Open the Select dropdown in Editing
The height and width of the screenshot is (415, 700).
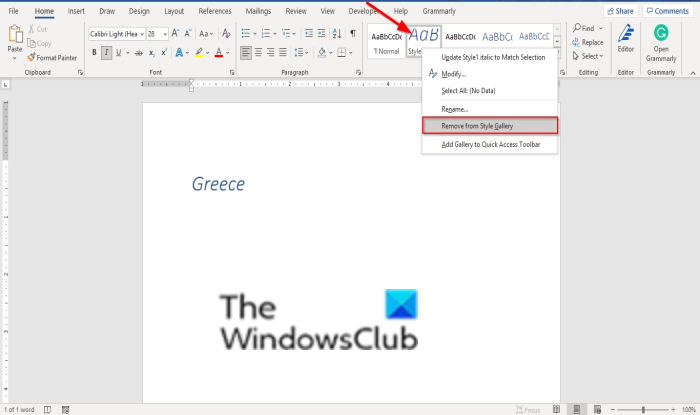[588, 56]
